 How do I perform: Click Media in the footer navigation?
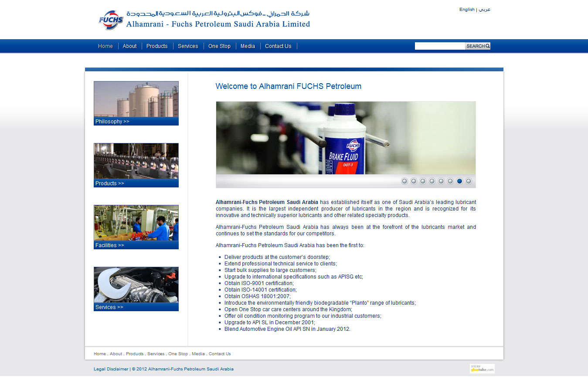point(198,354)
